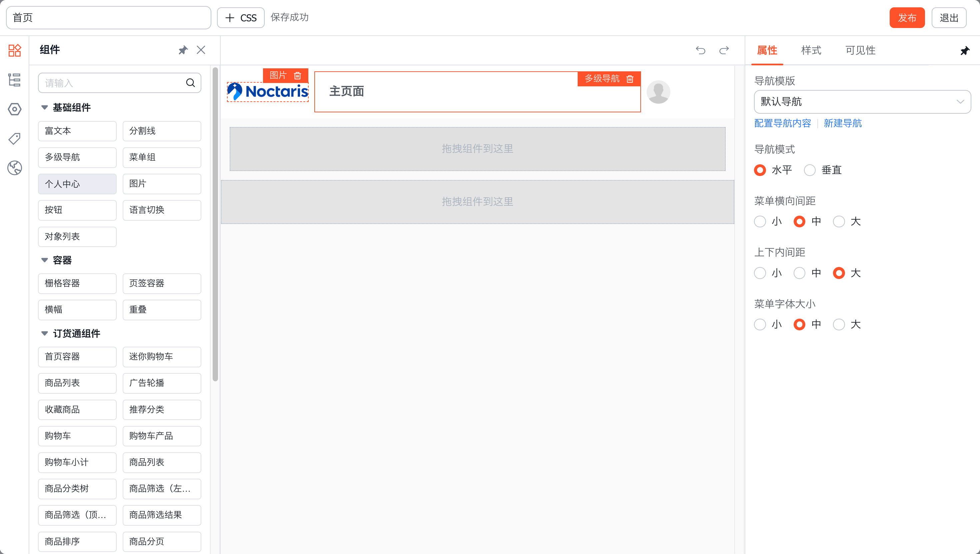This screenshot has width=980, height=554.
Task: Click the globe icon in left sidebar
Action: point(14,168)
